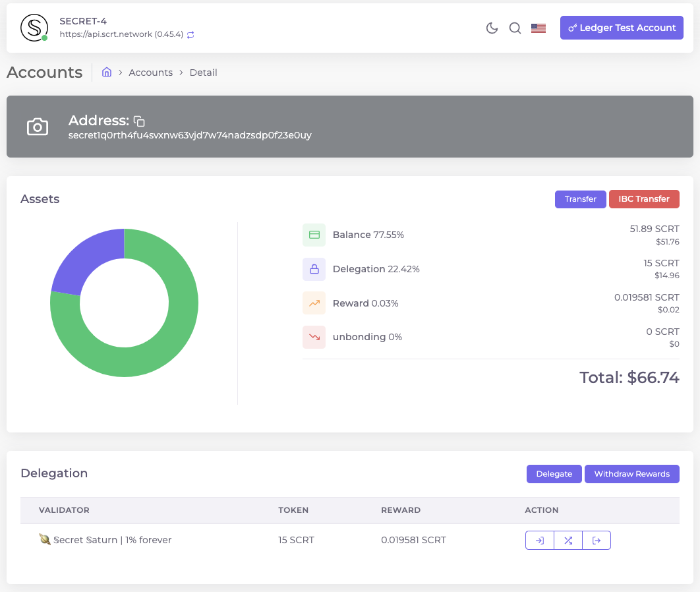
Task: Open language selector via US flag
Action: pos(539,28)
